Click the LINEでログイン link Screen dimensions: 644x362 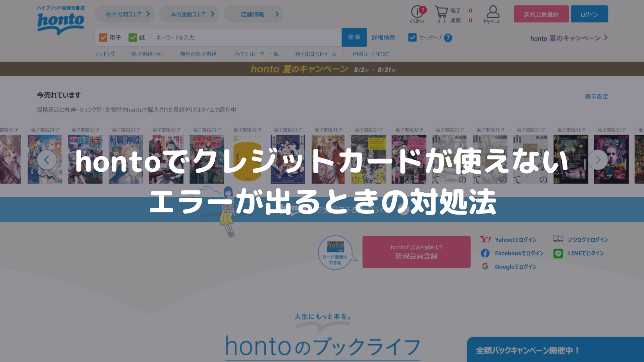pyautogui.click(x=586, y=253)
